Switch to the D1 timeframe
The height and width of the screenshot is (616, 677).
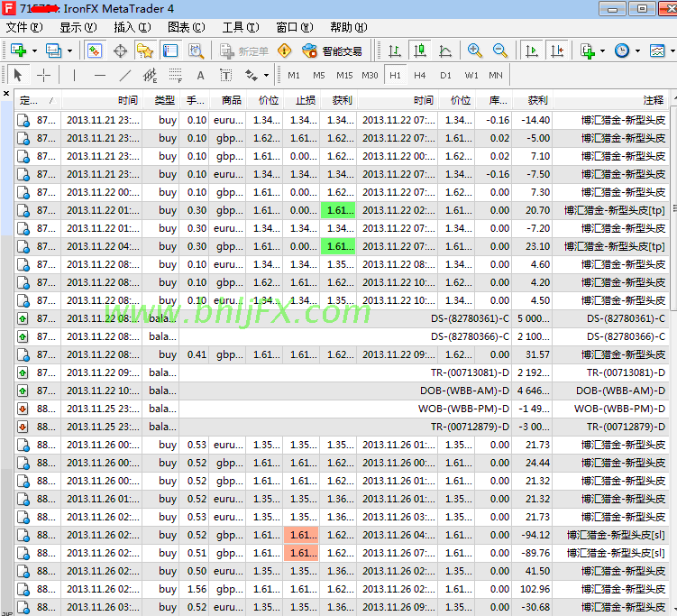click(x=445, y=76)
